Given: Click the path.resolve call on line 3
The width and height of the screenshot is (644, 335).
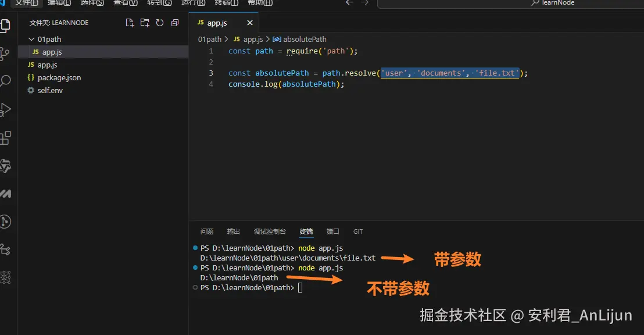Looking at the screenshot, I should 349,73.
